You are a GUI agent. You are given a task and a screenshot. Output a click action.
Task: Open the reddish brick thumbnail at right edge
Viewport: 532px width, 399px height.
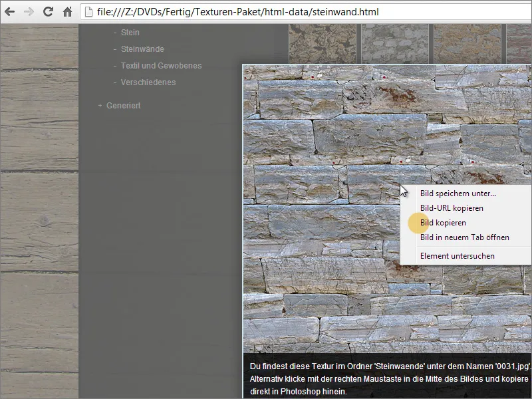tap(519, 43)
